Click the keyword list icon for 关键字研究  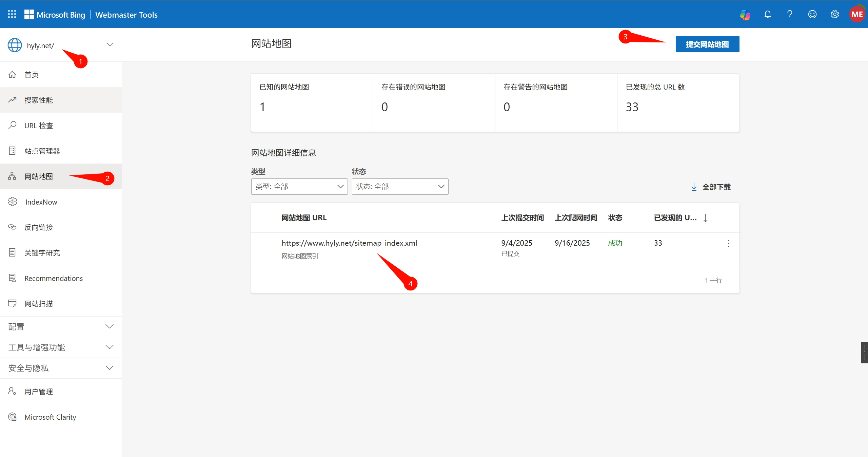[12, 252]
